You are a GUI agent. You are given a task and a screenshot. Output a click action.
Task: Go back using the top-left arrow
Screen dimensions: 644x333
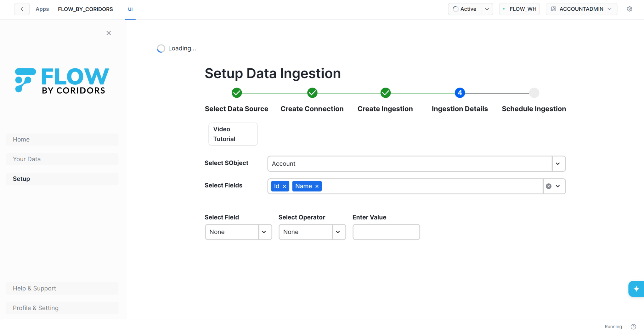coord(22,9)
